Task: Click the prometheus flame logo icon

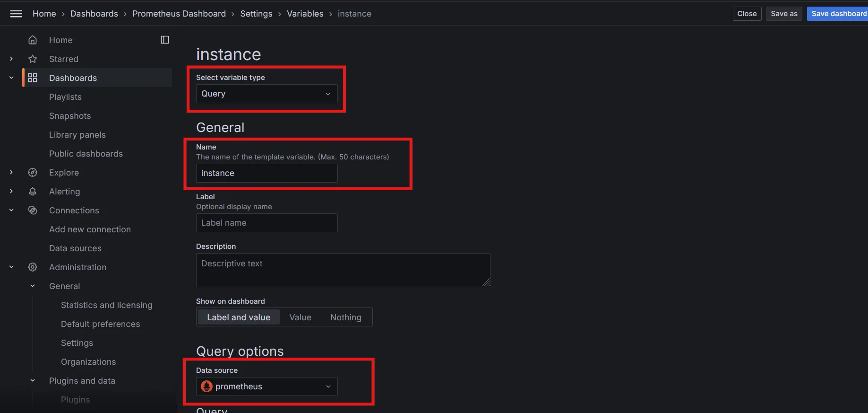Action: click(x=206, y=387)
